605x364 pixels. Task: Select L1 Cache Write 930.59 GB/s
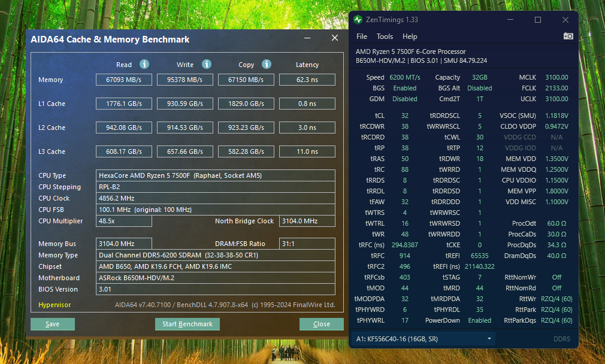point(185,104)
